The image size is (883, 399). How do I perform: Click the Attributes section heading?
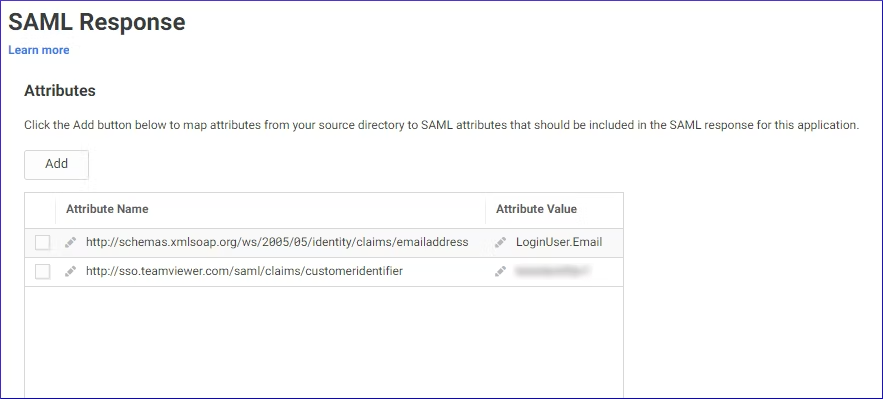(60, 91)
